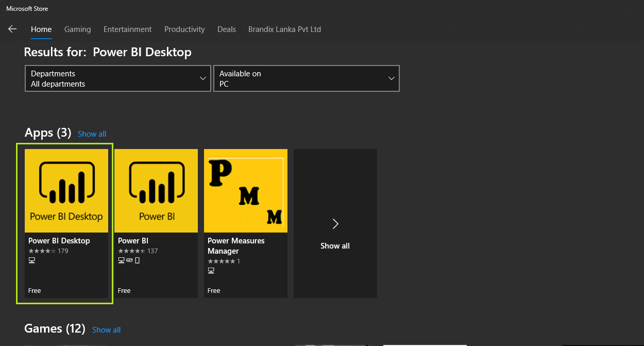Click Free price under Power Measures Manager
Screen dimensions: 644x346
(x=214, y=291)
